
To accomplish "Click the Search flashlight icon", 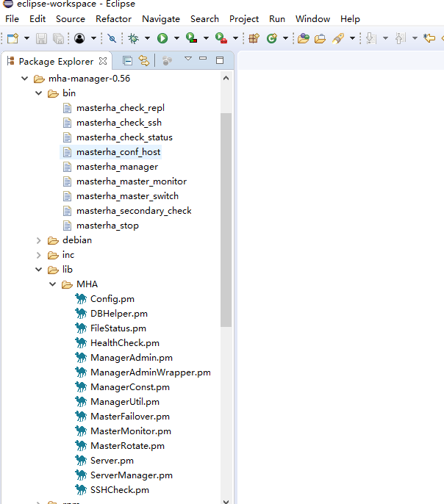I will 338,38.
